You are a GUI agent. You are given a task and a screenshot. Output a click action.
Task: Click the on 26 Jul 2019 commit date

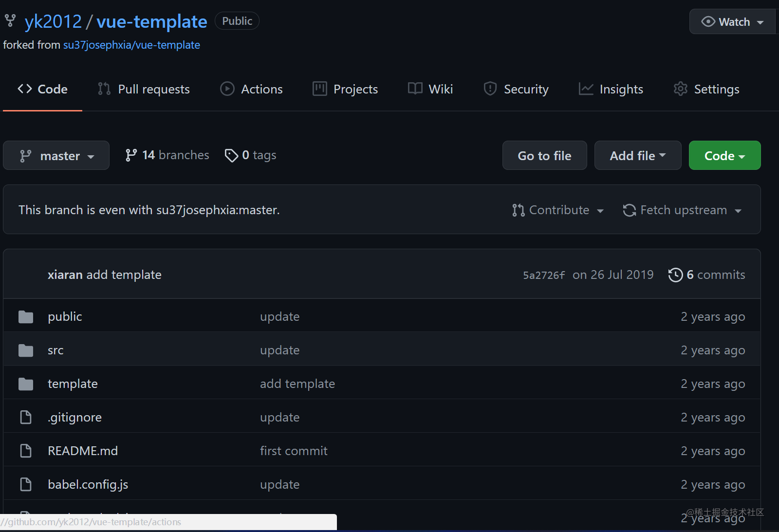tap(613, 275)
